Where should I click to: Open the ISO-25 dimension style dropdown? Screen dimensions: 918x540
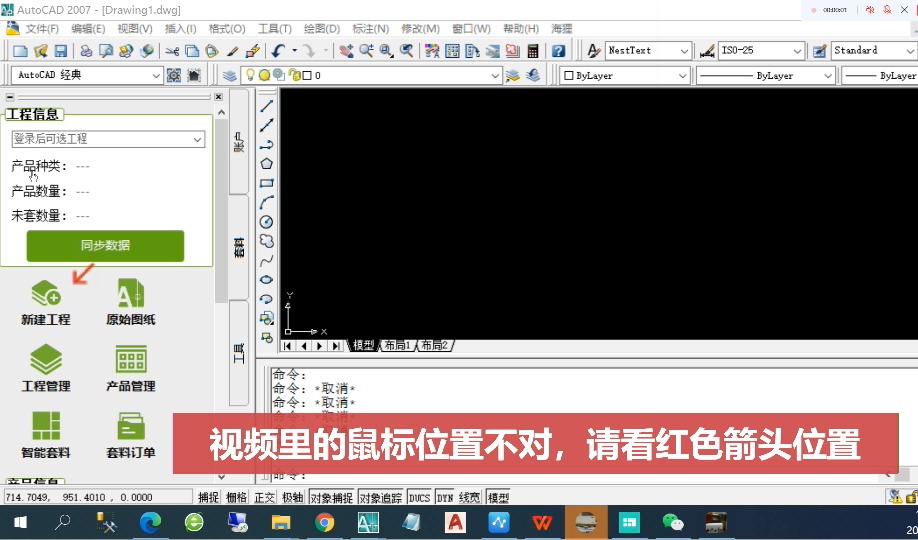pos(761,51)
